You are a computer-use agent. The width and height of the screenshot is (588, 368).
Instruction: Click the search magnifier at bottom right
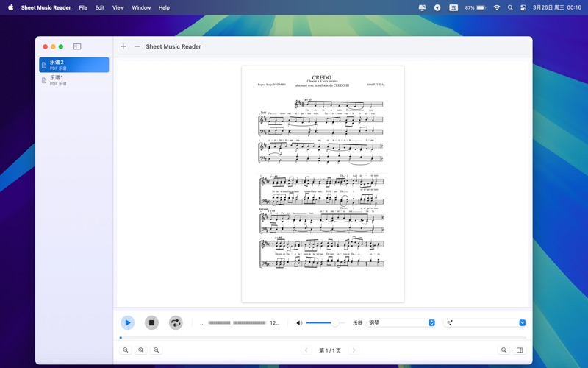coord(503,350)
